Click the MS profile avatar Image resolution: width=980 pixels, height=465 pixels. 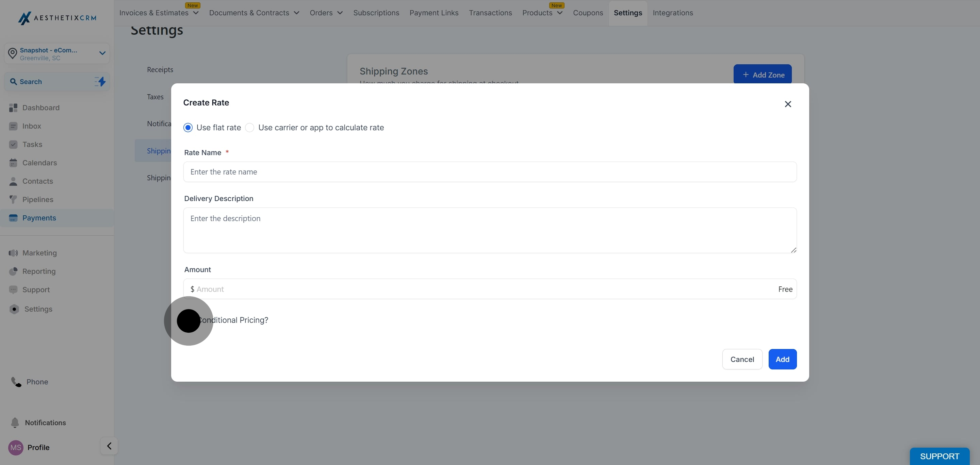click(x=16, y=448)
